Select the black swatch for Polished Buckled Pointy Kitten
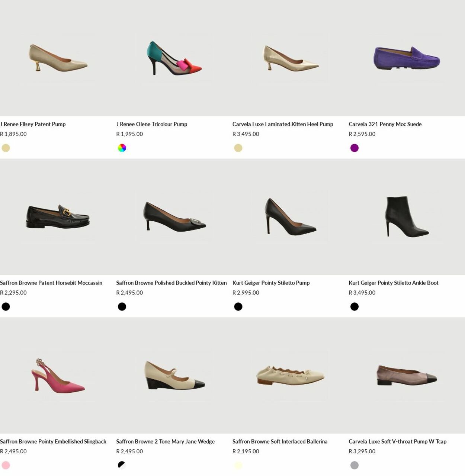The image size is (465, 476). point(122,307)
